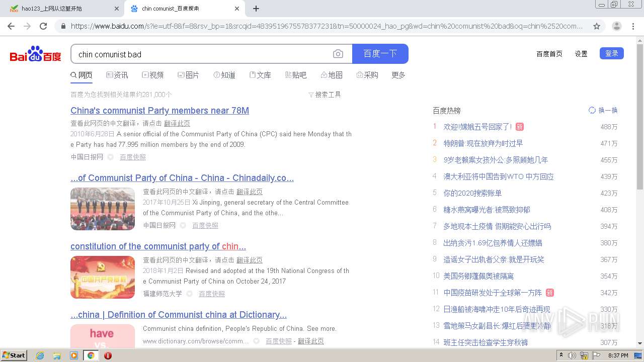Open the Chrome three-dot menu
The image size is (644, 362).
click(633, 26)
